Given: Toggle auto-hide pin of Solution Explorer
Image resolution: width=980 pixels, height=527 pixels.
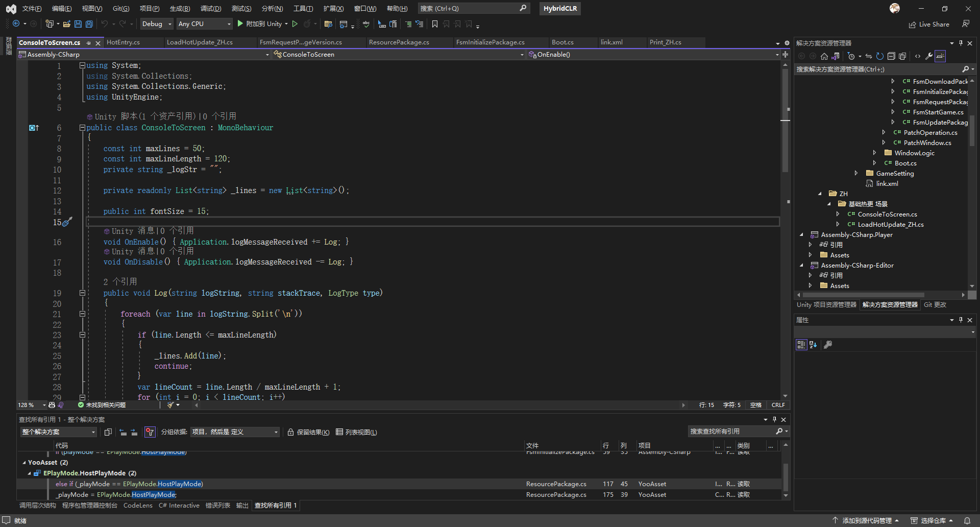Looking at the screenshot, I should point(961,43).
